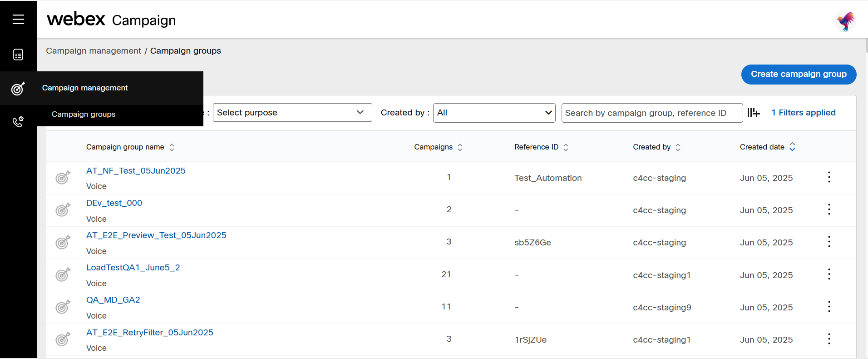The width and height of the screenshot is (868, 359).
Task: Select the c4cc-staging9 created by cell
Action: 662,308
